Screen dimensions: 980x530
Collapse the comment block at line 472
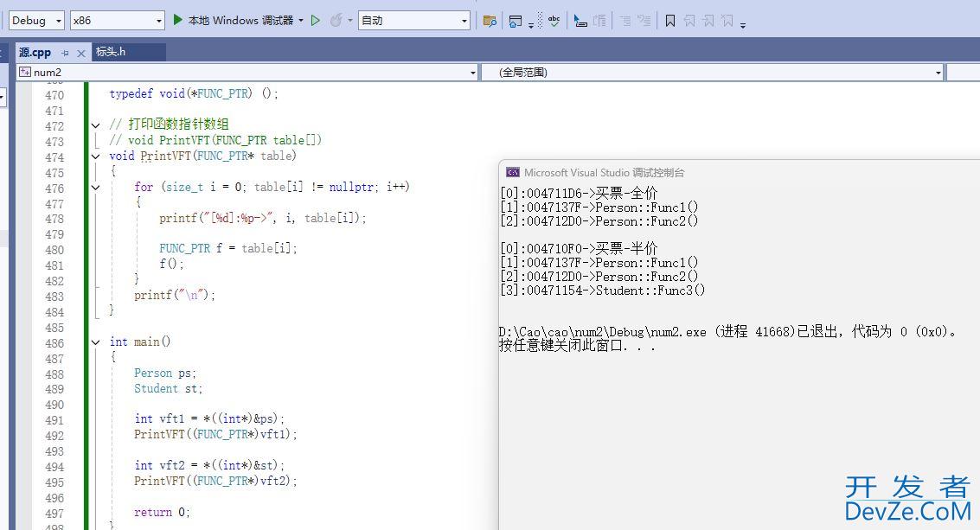[x=96, y=125]
